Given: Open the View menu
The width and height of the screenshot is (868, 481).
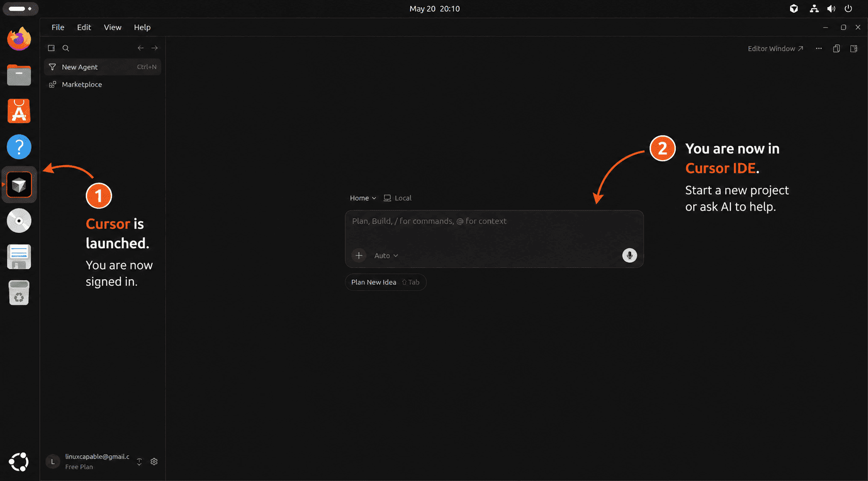Looking at the screenshot, I should click(x=112, y=27).
